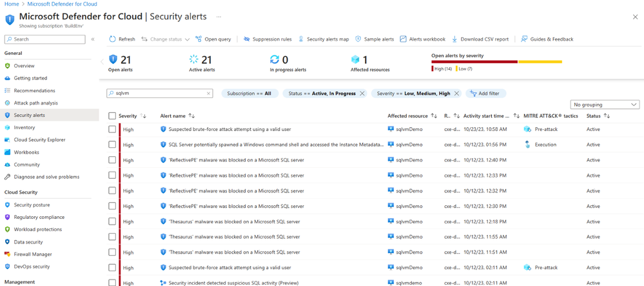Open Guides & Feedback icon
644x286 pixels.
tap(524, 39)
